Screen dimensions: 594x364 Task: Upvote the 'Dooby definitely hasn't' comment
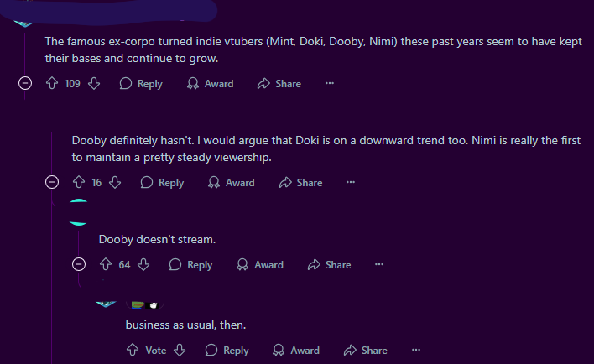point(80,183)
